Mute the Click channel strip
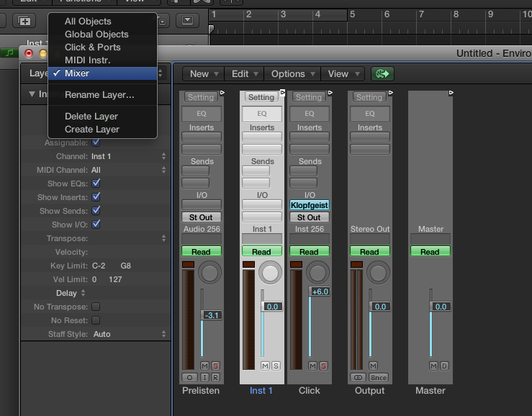This screenshot has height=416, width=532. (312, 366)
